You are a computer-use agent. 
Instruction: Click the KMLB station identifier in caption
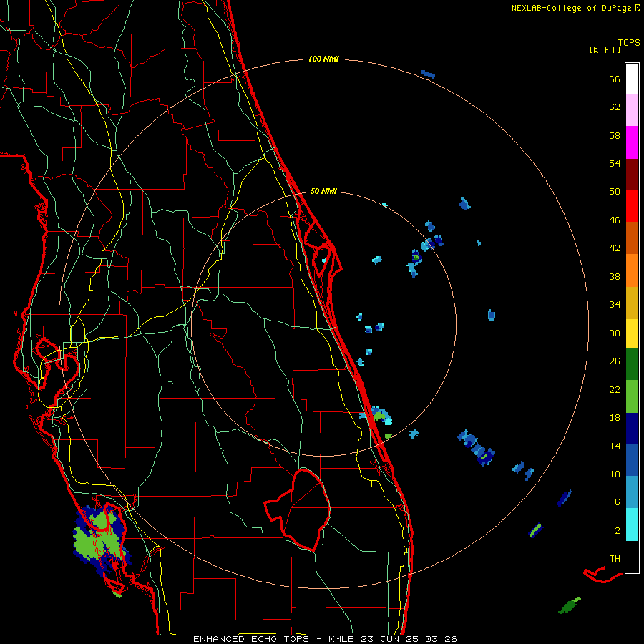pyautogui.click(x=343, y=639)
